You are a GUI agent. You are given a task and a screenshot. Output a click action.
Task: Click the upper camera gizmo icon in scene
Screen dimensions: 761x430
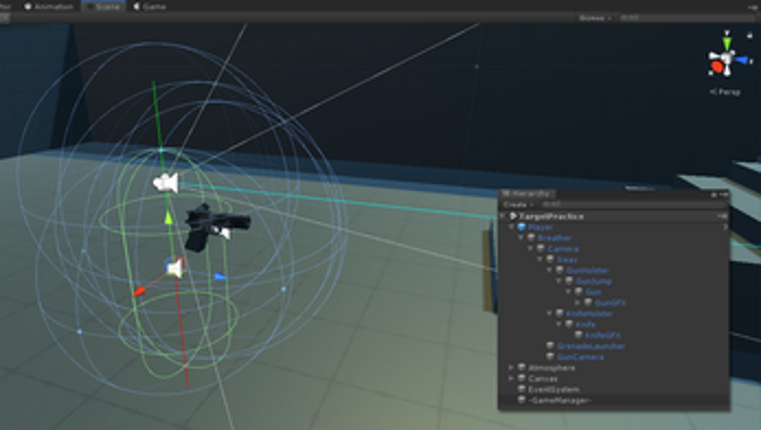[166, 183]
